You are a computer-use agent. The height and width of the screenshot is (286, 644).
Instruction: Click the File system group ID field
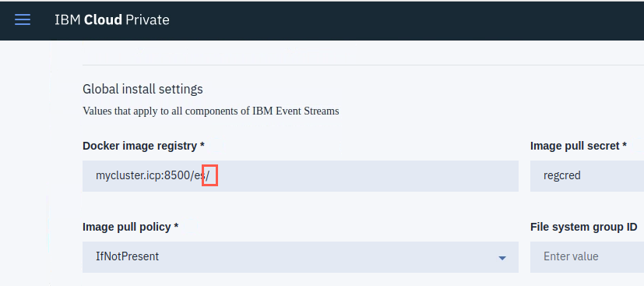point(587,257)
